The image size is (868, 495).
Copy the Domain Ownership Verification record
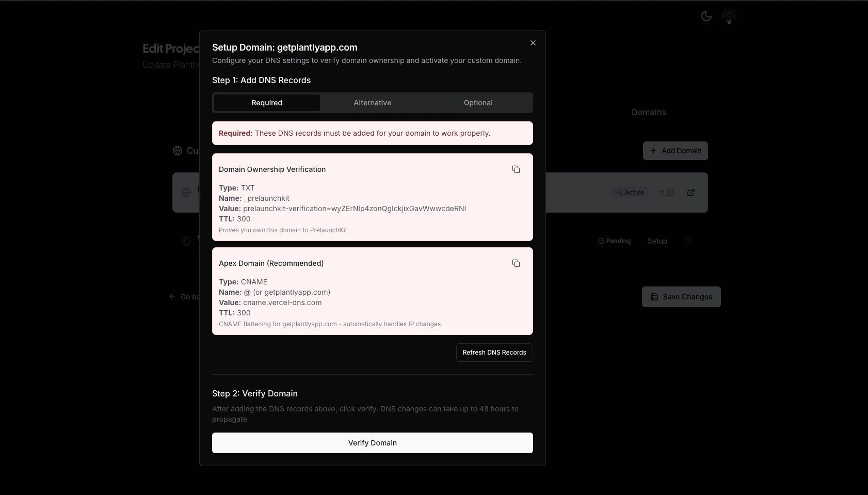(516, 169)
